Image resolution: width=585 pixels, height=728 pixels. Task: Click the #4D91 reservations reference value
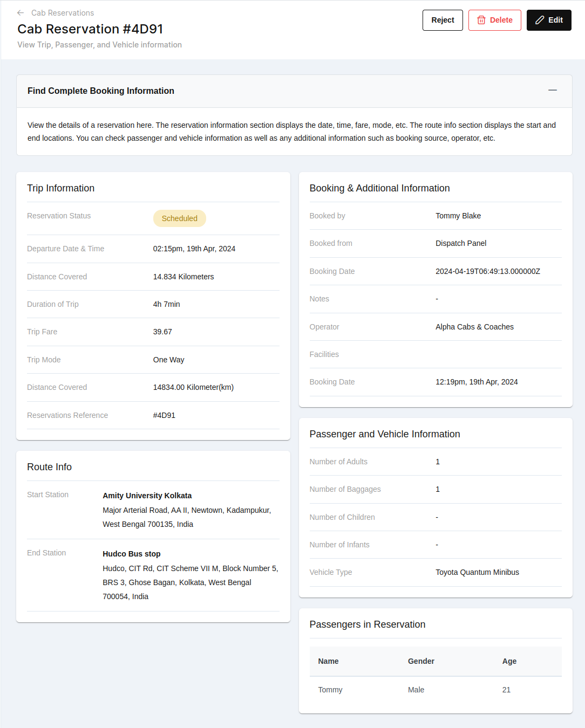pyautogui.click(x=164, y=415)
